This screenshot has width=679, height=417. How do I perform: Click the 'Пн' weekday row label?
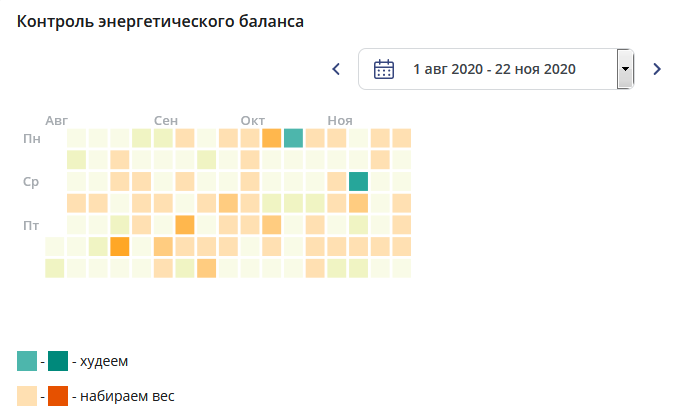32,139
